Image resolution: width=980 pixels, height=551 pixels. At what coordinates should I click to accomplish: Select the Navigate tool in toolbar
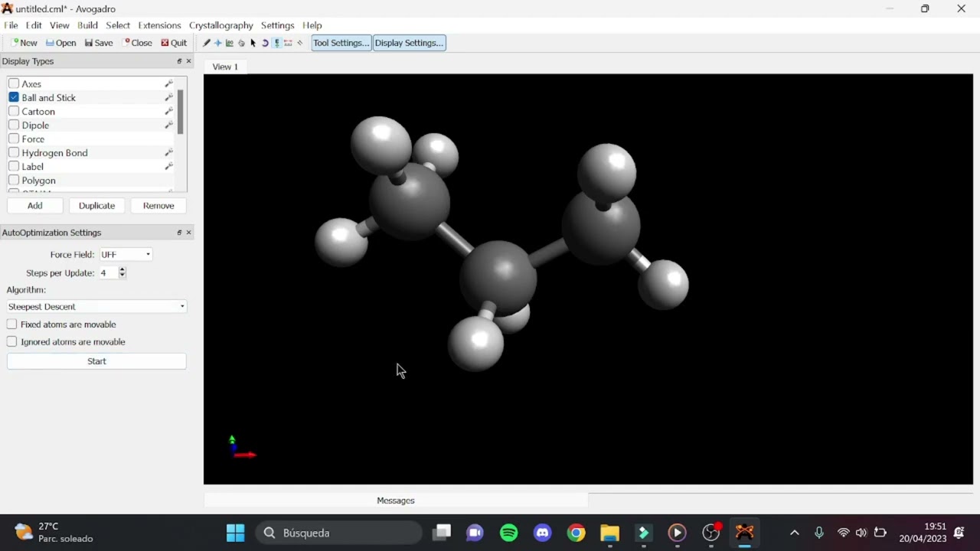[218, 43]
